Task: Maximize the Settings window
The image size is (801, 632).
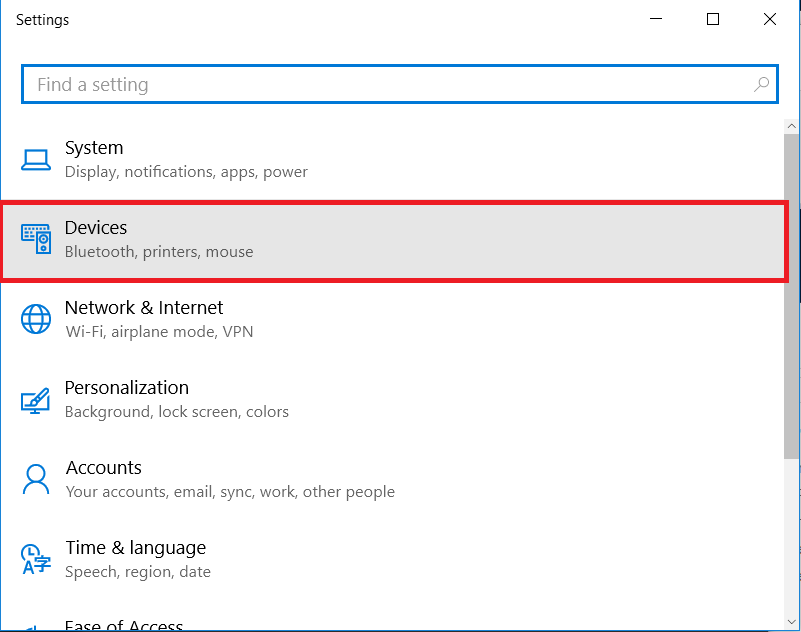Action: click(x=713, y=19)
